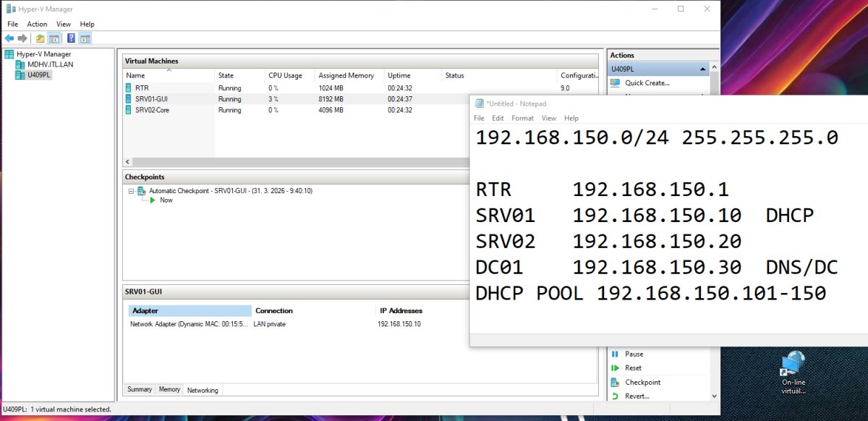Sort virtual machines by Name column
The height and width of the screenshot is (421, 868).
coord(135,75)
